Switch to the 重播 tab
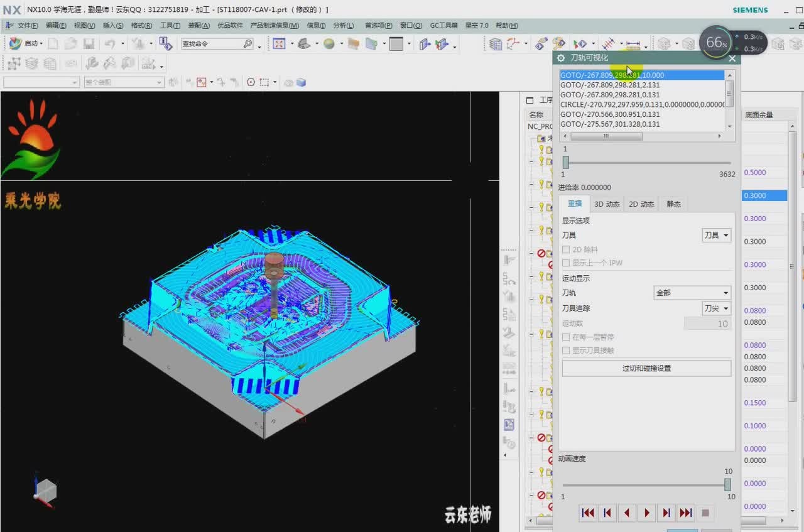Screen dimensions: 804x532 574,204
